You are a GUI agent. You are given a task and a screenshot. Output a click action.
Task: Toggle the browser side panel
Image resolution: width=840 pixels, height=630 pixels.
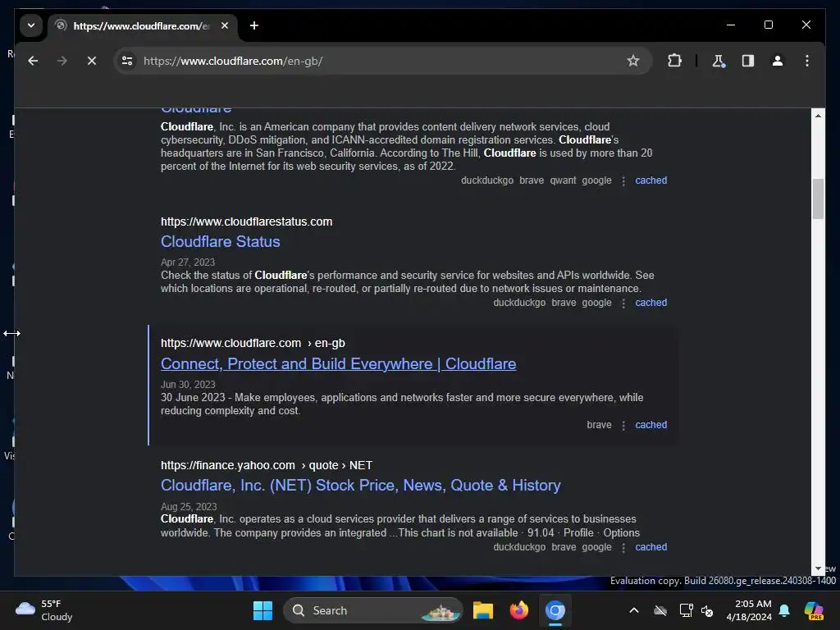(748, 61)
